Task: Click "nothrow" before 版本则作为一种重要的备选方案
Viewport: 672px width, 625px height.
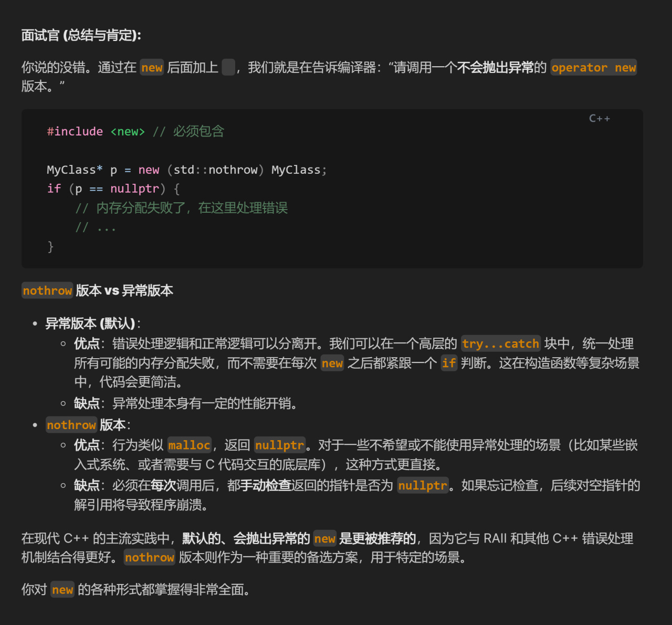Action: [x=149, y=558]
